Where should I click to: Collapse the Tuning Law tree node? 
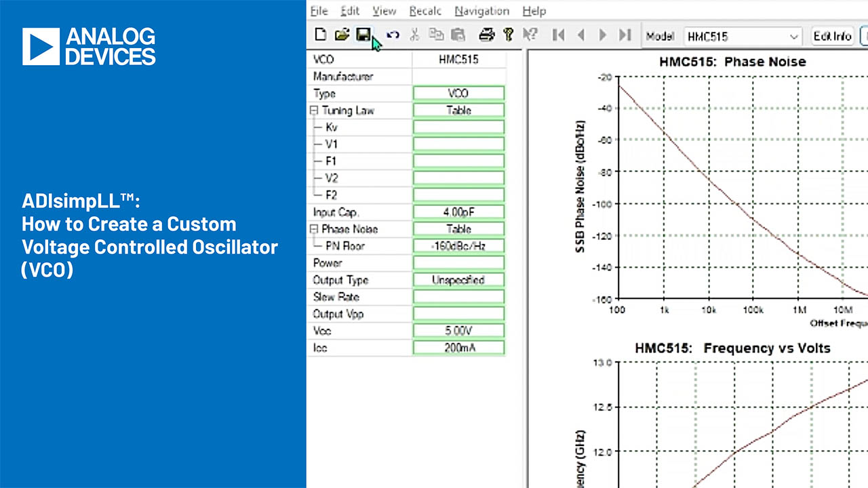click(x=314, y=110)
